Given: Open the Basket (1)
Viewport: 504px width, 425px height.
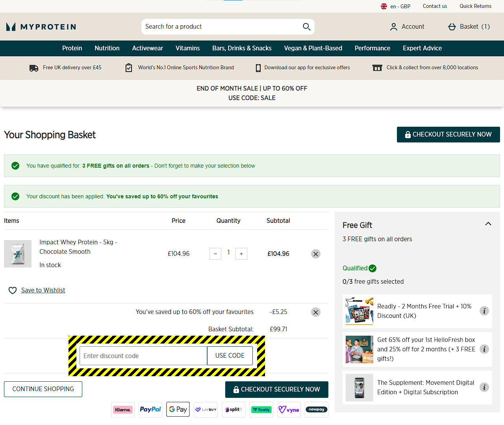Looking at the screenshot, I should [x=469, y=27].
